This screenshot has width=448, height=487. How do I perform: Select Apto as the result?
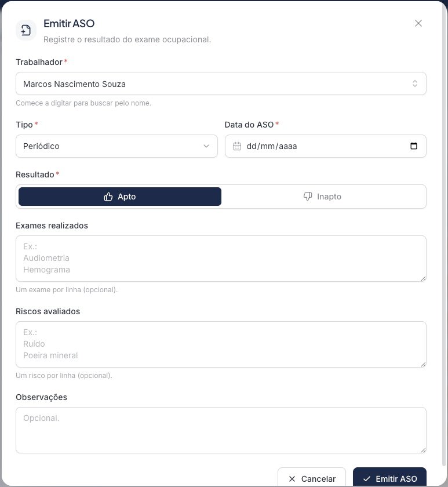pos(120,197)
